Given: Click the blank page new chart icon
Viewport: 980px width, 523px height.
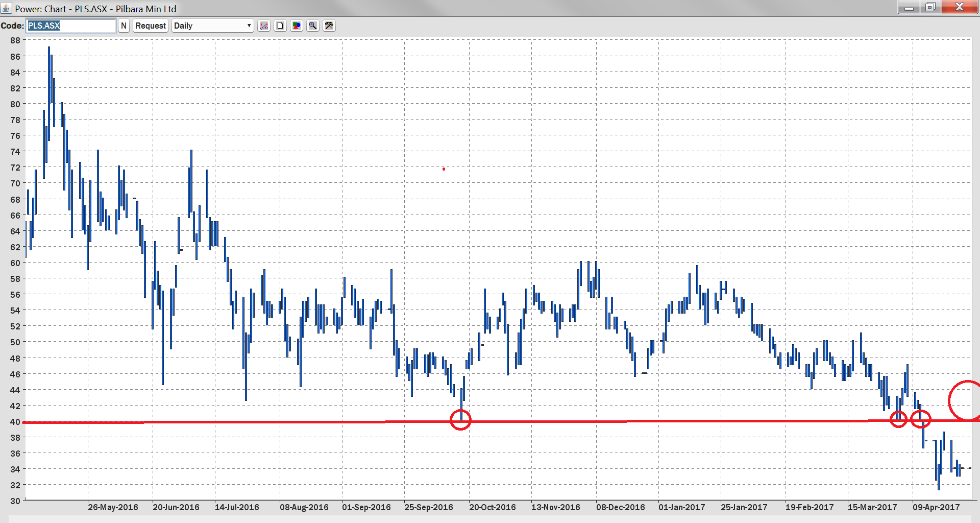Looking at the screenshot, I should 280,26.
